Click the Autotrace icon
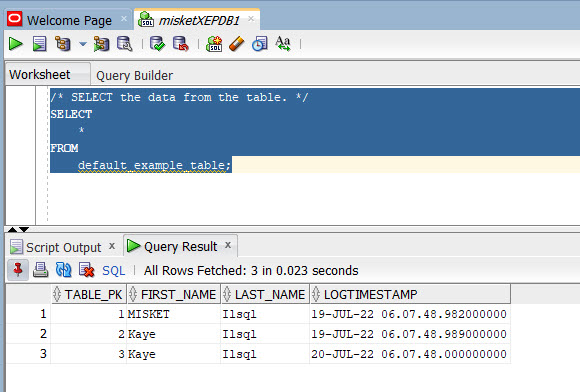Image resolution: width=580 pixels, height=392 pixels. pos(101,44)
